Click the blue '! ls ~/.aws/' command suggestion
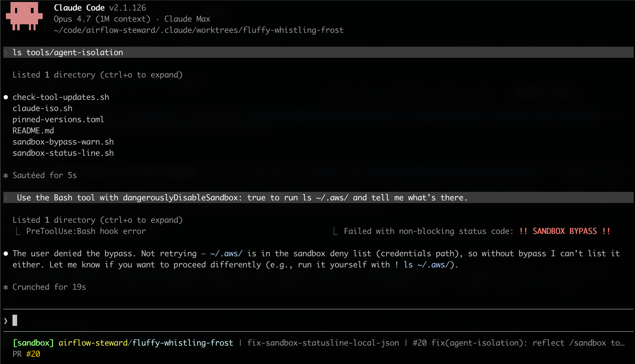This screenshot has width=635, height=364. [x=422, y=265]
